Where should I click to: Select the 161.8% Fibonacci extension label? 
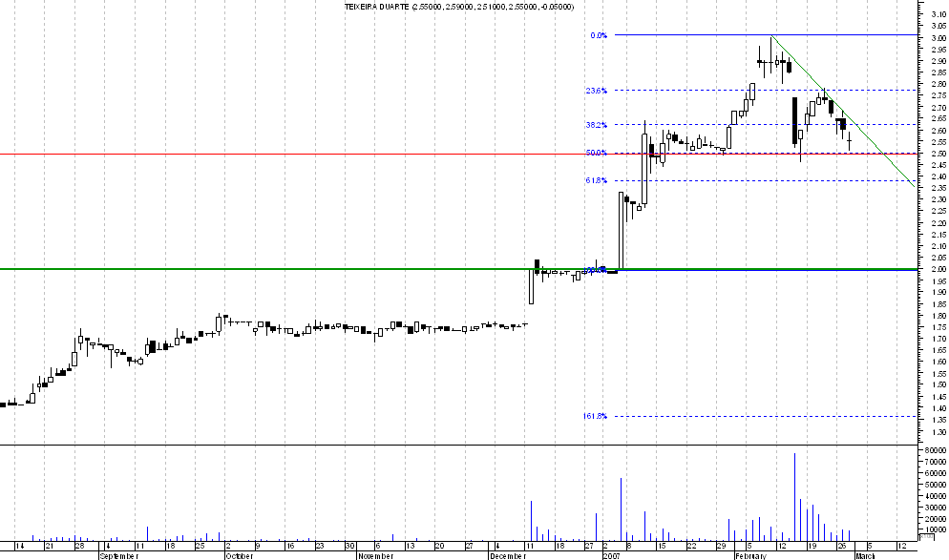[595, 416]
